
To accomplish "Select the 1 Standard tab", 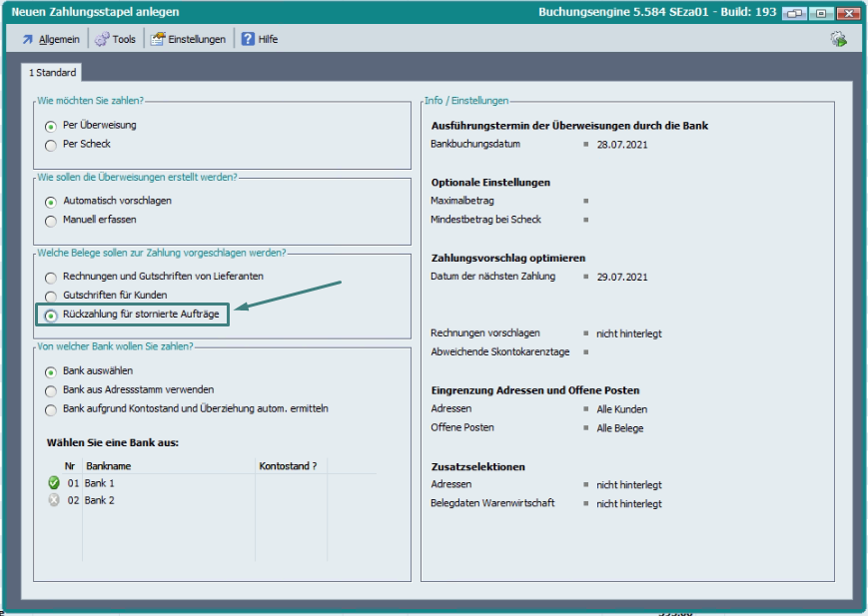I will (52, 73).
